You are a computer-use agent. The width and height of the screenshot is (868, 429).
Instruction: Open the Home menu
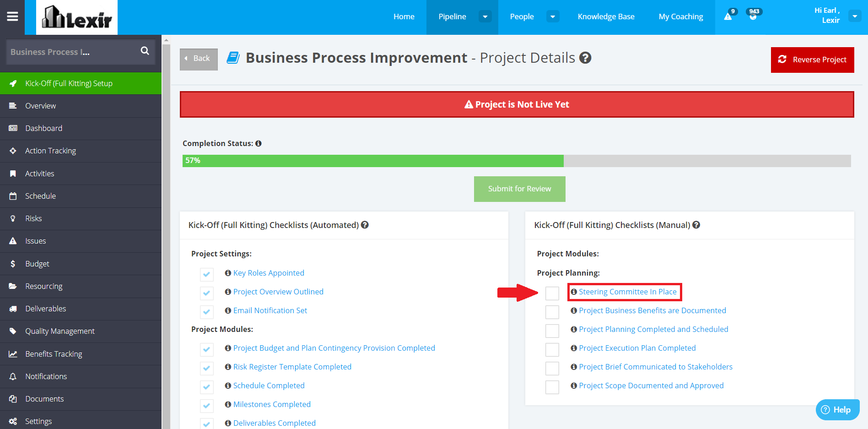coord(404,16)
